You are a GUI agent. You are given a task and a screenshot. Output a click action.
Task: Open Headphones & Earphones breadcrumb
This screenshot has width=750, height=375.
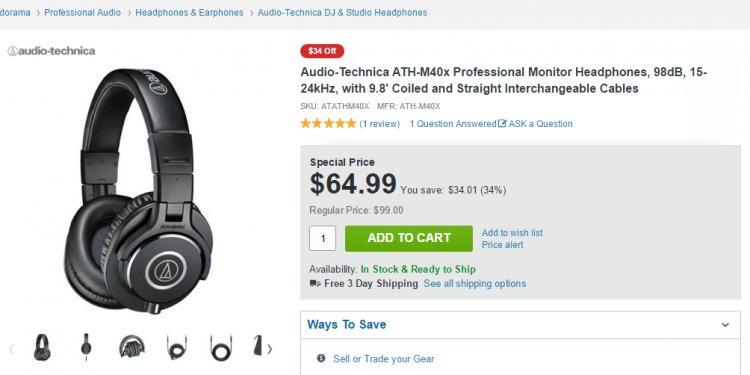tap(189, 12)
